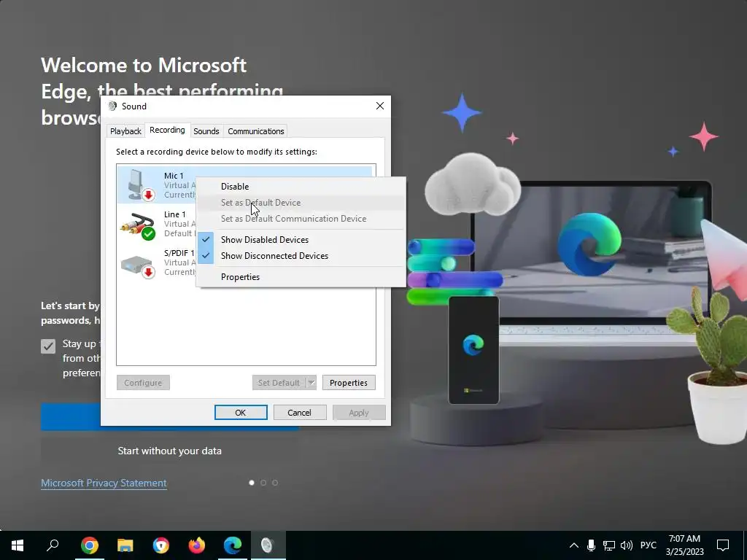Select Set as Default Communication Device
Screen dimensions: 747x560
click(300, 219)
